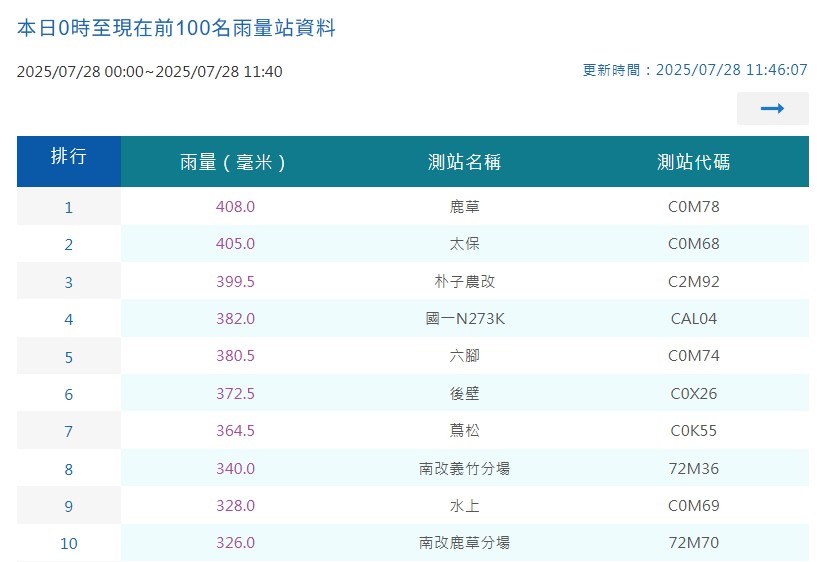Click the 排行 column header

pyautogui.click(x=68, y=157)
